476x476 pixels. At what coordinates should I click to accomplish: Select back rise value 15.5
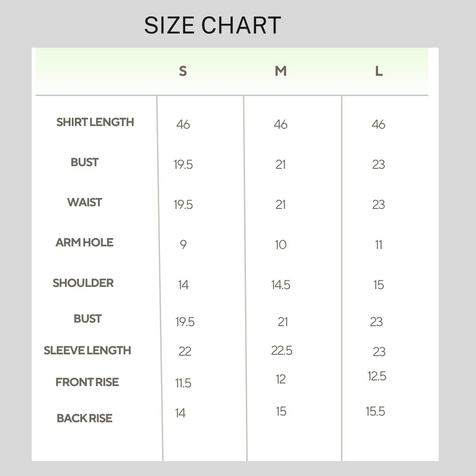376,411
